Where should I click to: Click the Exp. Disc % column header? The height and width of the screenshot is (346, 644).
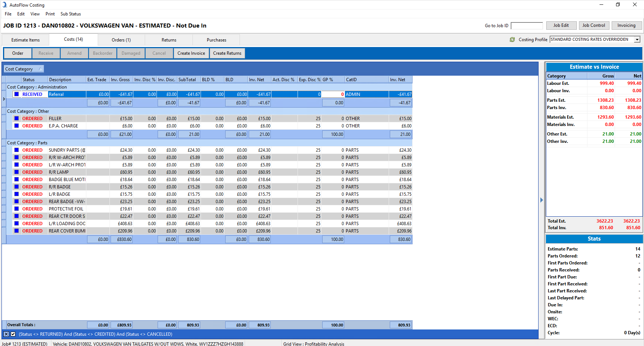click(x=309, y=80)
